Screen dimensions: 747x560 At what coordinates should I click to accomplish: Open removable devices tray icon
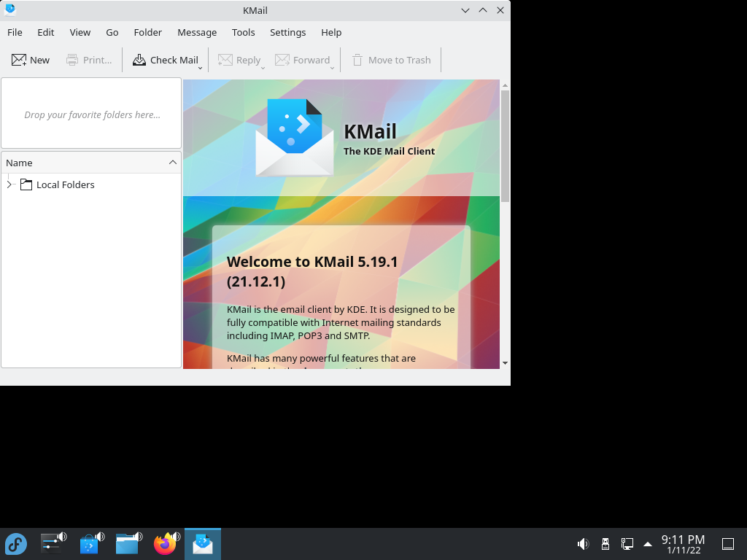point(605,544)
